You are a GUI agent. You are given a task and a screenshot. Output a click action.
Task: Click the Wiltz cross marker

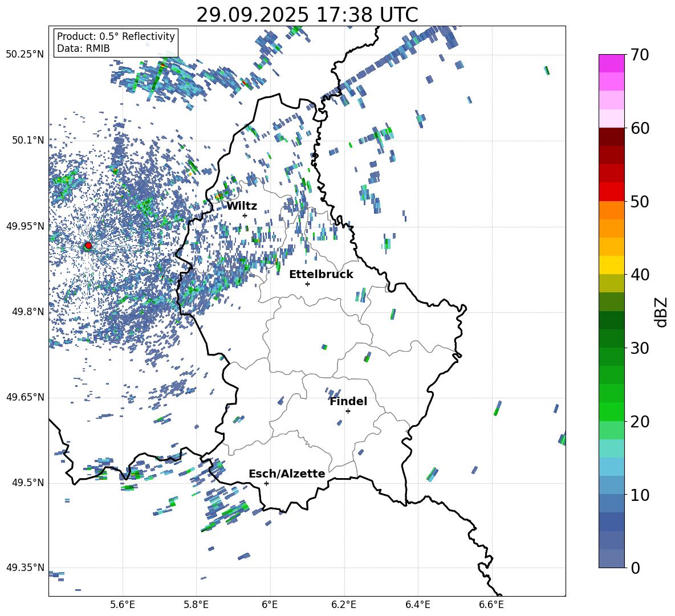[x=245, y=215]
